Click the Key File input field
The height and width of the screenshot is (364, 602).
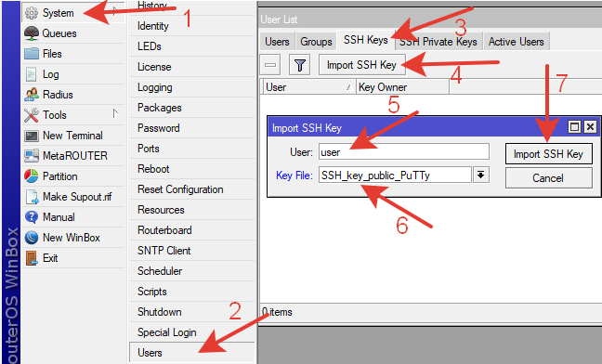(x=395, y=175)
